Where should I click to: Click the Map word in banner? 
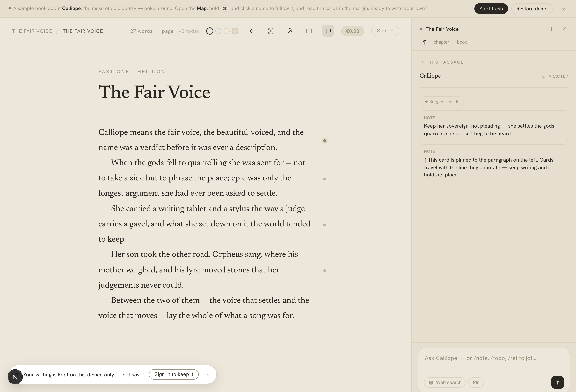click(202, 8)
